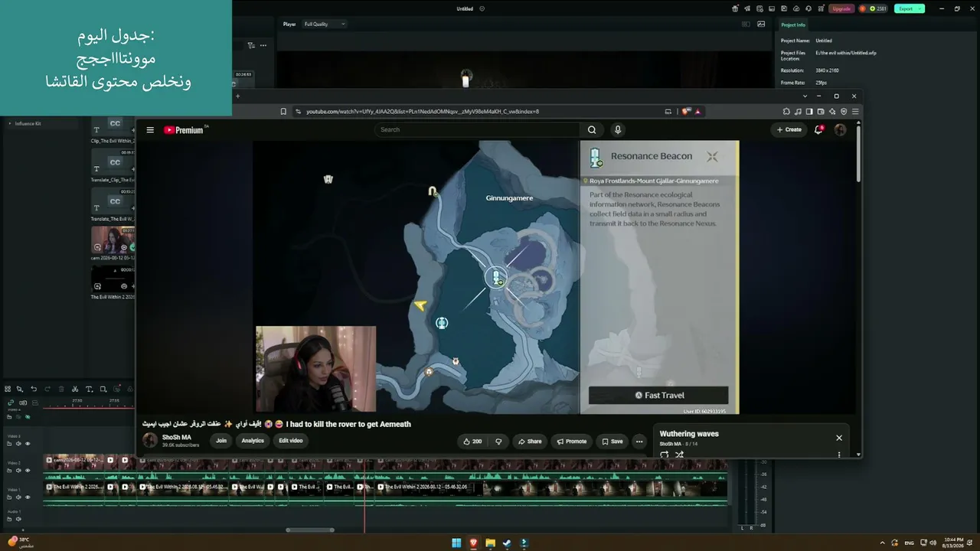The image size is (980, 551).
Task: Open File Explorer from the Windows taskbar
Action: [x=490, y=543]
